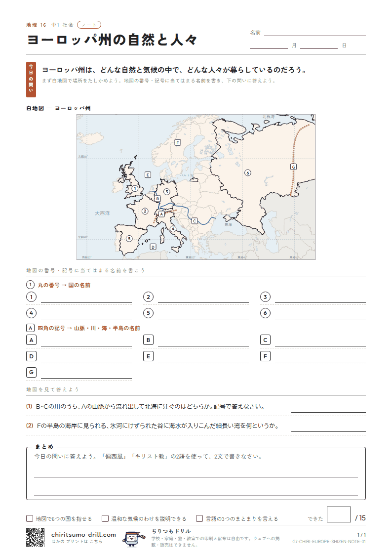Click square marker C on the river
392x555 pixels.
(195, 221)
